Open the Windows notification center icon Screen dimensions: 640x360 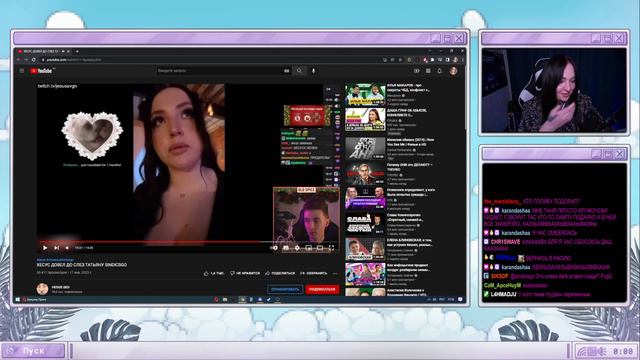[x=460, y=300]
